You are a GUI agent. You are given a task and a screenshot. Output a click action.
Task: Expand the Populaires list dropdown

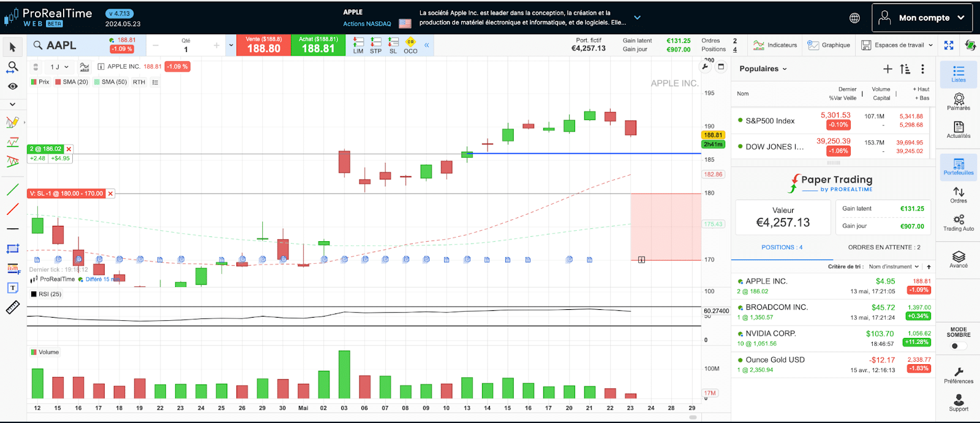(x=763, y=69)
